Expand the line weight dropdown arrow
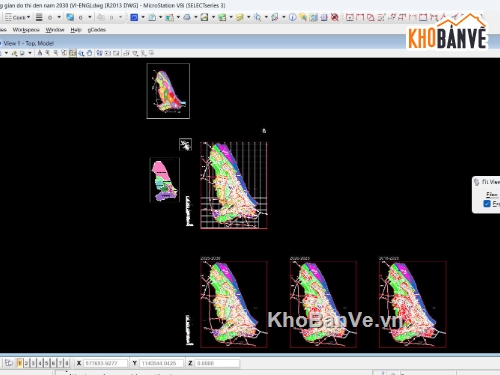This screenshot has width=500, height=375. click(x=59, y=17)
